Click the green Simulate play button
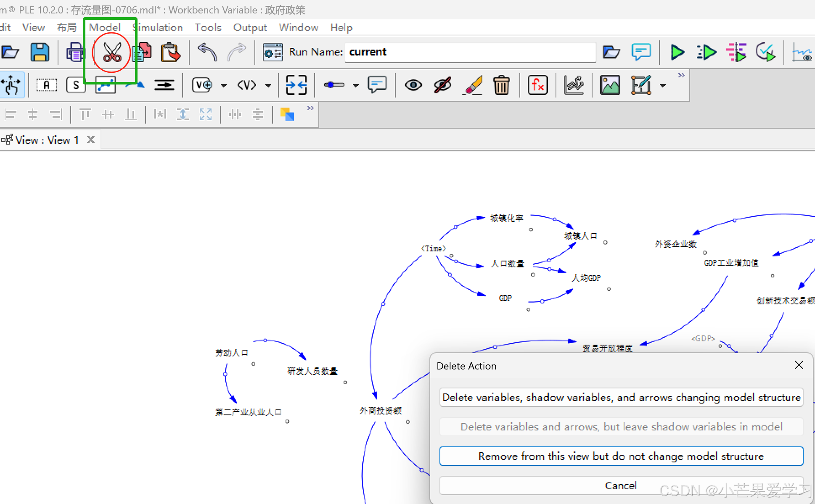Image resolution: width=815 pixels, height=504 pixels. point(677,53)
